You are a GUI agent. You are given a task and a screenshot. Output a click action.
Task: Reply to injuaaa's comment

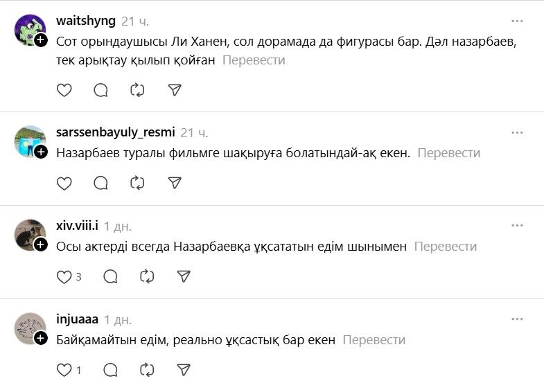point(110,371)
